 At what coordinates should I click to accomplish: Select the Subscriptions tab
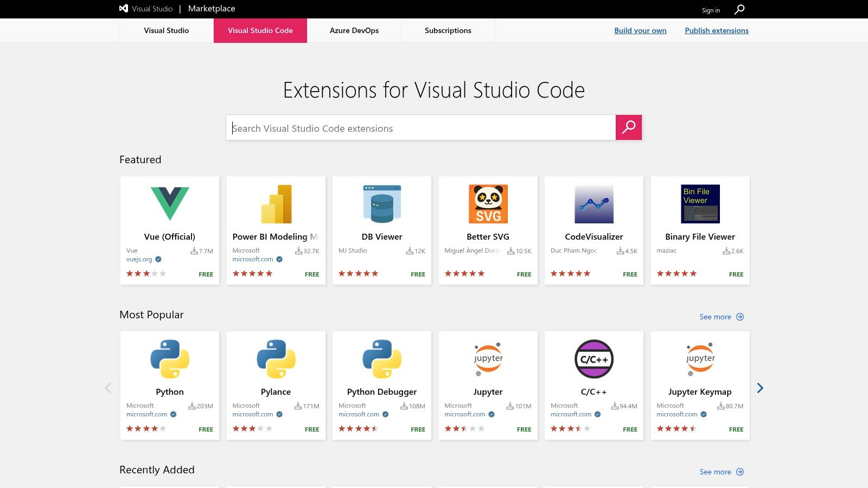pos(448,30)
